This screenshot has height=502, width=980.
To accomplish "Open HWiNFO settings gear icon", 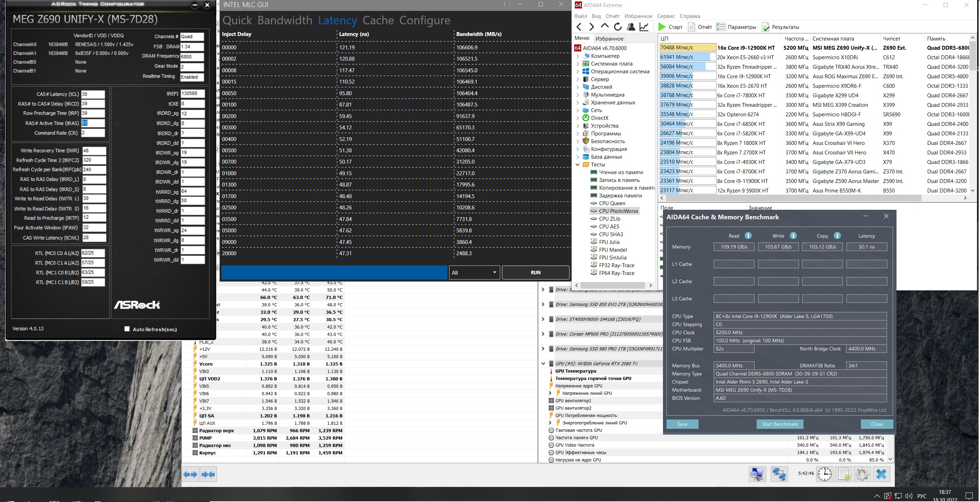I will click(862, 474).
